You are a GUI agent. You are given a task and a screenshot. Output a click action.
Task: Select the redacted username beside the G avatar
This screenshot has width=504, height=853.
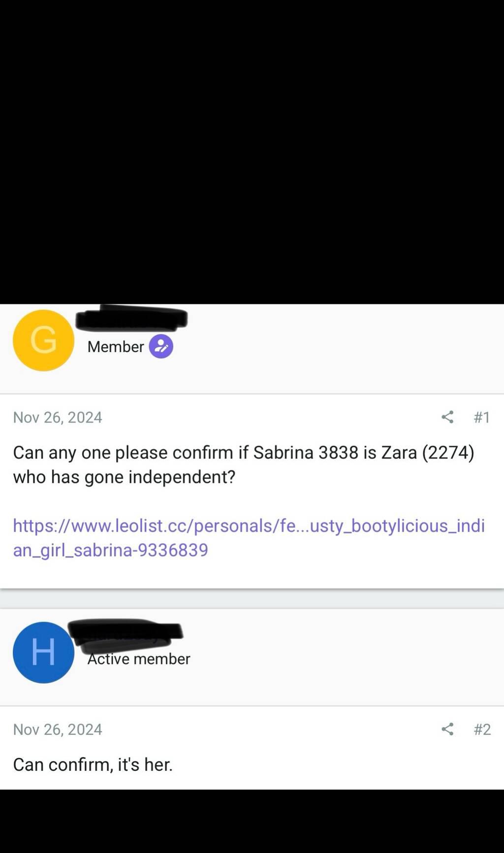click(131, 318)
